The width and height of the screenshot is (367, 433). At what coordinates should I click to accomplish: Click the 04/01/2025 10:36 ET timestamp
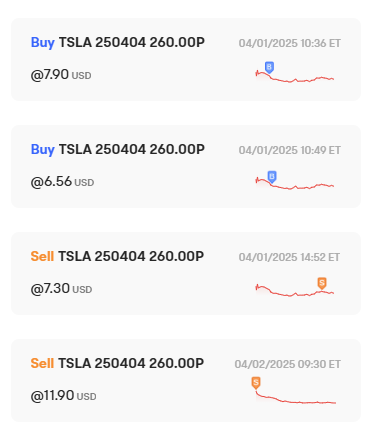pyautogui.click(x=290, y=43)
